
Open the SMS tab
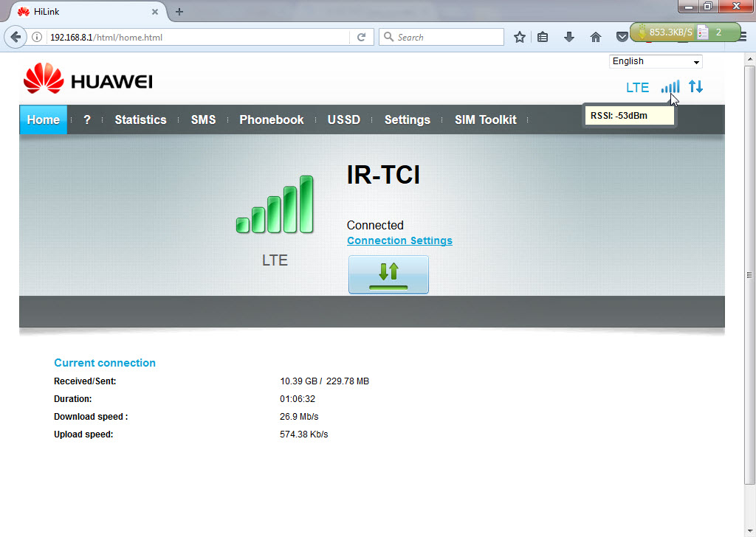[203, 119]
